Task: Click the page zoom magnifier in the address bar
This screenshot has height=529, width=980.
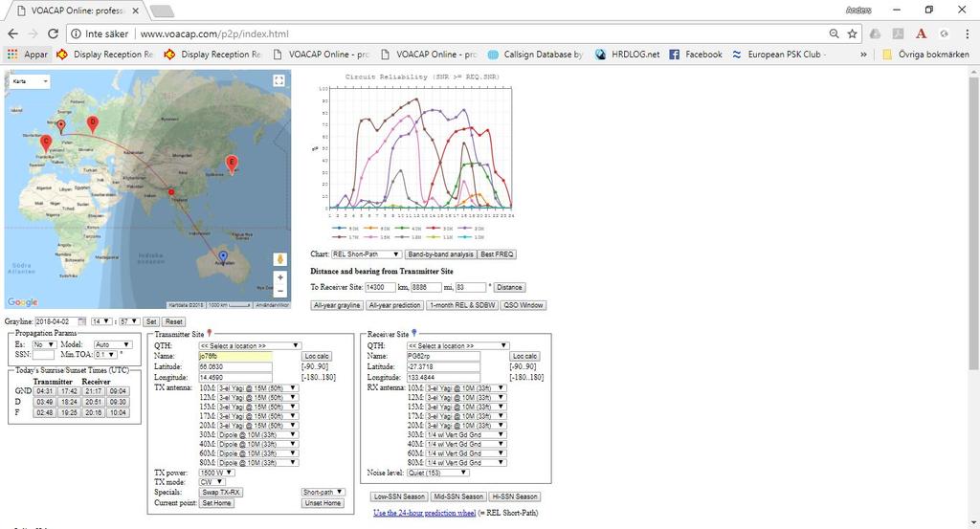Action: coord(834,33)
